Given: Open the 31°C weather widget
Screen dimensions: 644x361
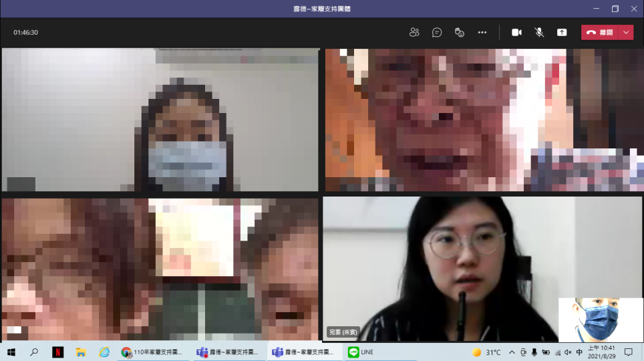Looking at the screenshot, I should pos(487,352).
